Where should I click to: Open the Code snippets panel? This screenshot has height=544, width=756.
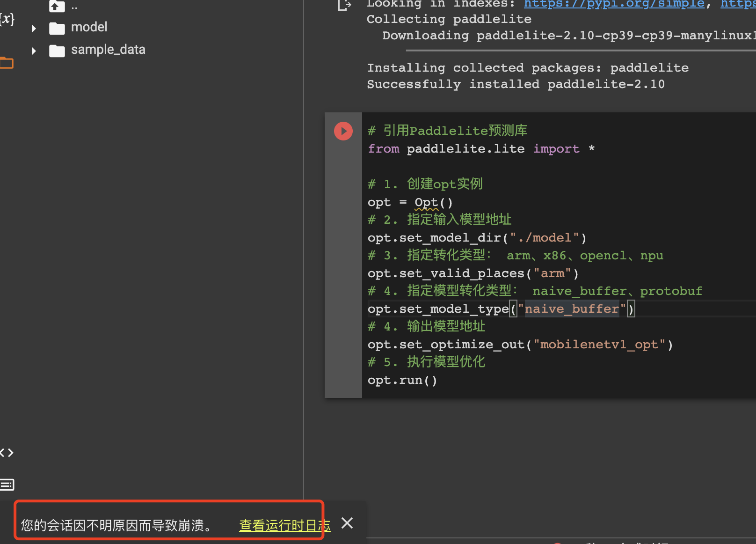7,452
